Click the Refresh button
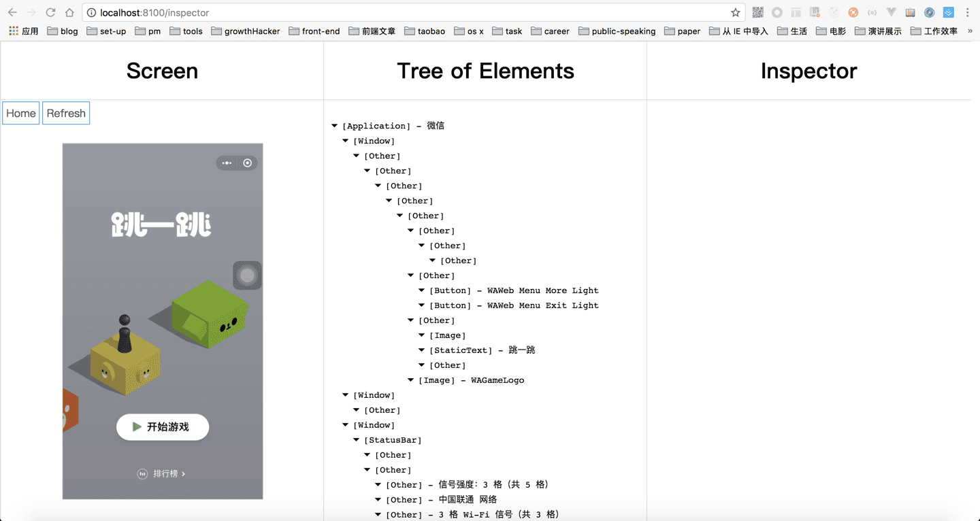Image resolution: width=980 pixels, height=521 pixels. tap(66, 114)
